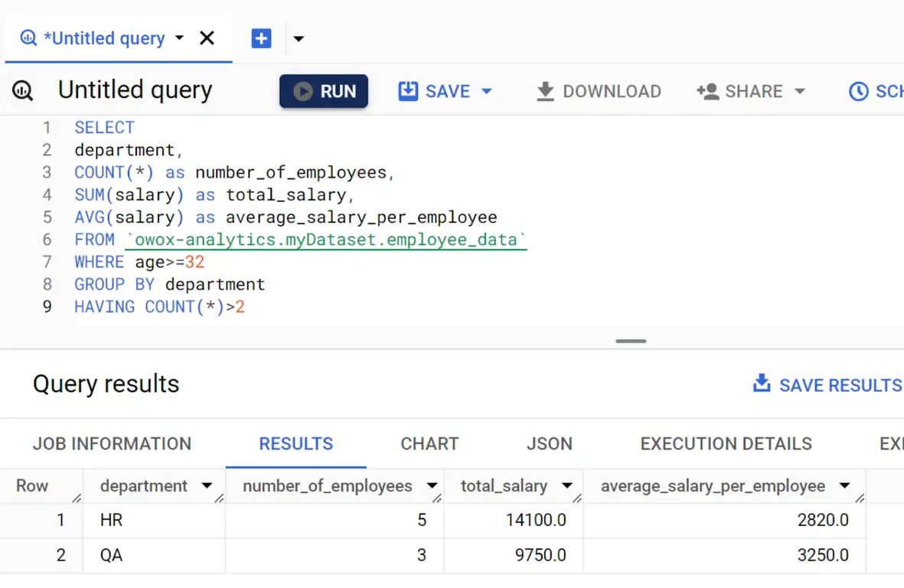Click the Share button
The width and height of the screenshot is (904, 588).
[x=751, y=91]
